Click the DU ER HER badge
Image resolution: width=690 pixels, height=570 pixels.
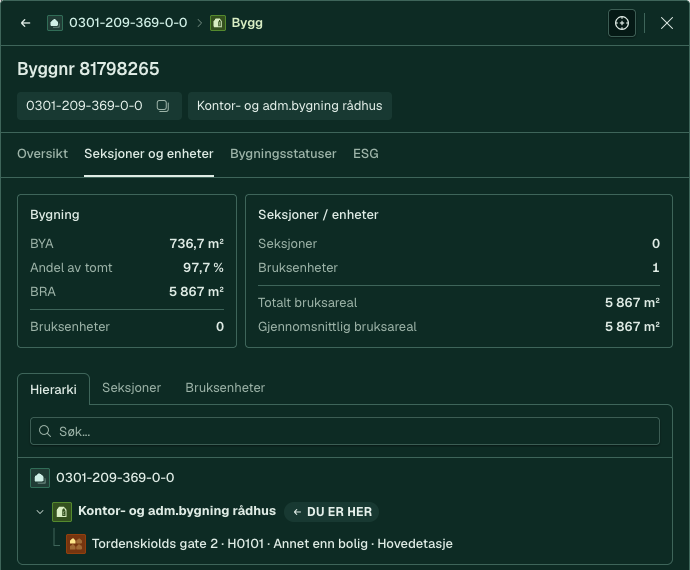point(331,512)
